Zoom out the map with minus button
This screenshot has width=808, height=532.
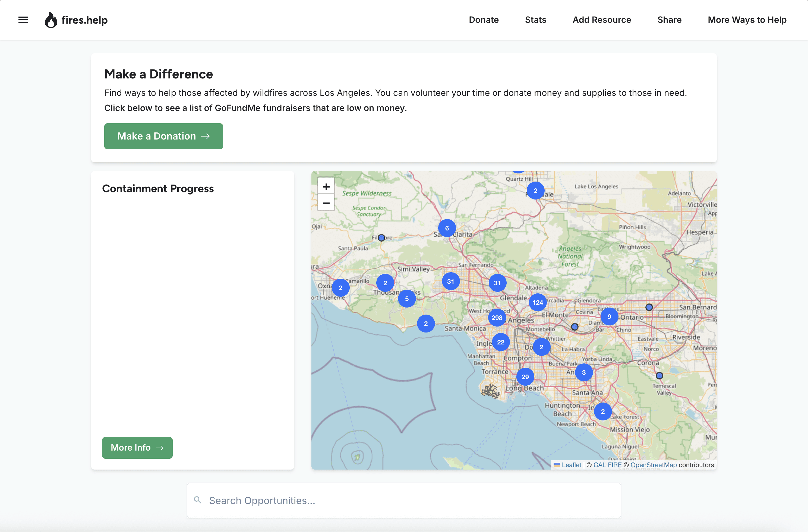[x=326, y=203]
